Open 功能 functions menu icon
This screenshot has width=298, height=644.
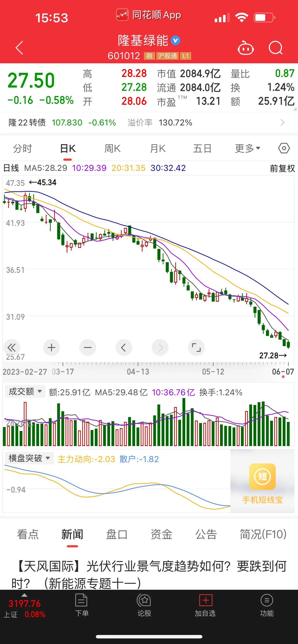(267, 601)
